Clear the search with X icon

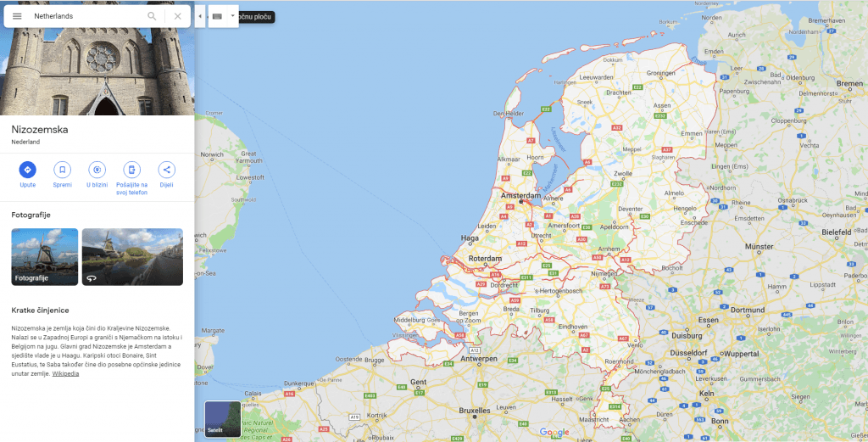178,16
